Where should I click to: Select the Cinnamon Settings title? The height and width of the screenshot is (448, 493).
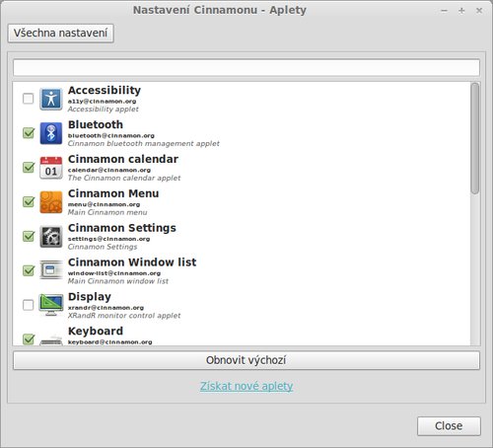(122, 228)
